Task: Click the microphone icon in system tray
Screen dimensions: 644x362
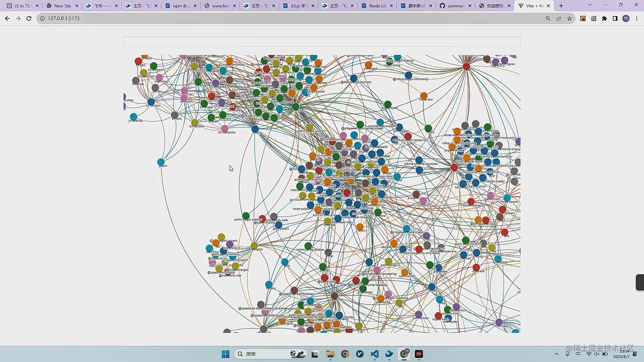Action: pyautogui.click(x=567, y=354)
